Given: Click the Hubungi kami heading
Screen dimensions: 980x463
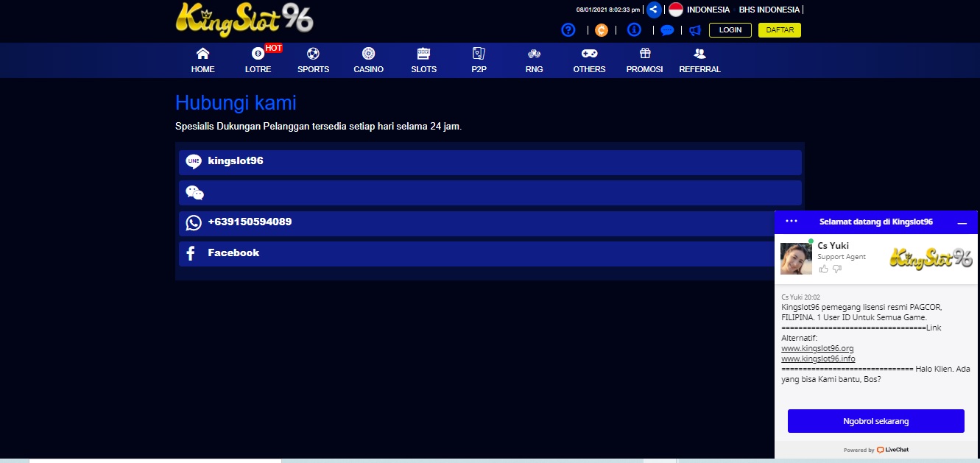Looking at the screenshot, I should 236,102.
